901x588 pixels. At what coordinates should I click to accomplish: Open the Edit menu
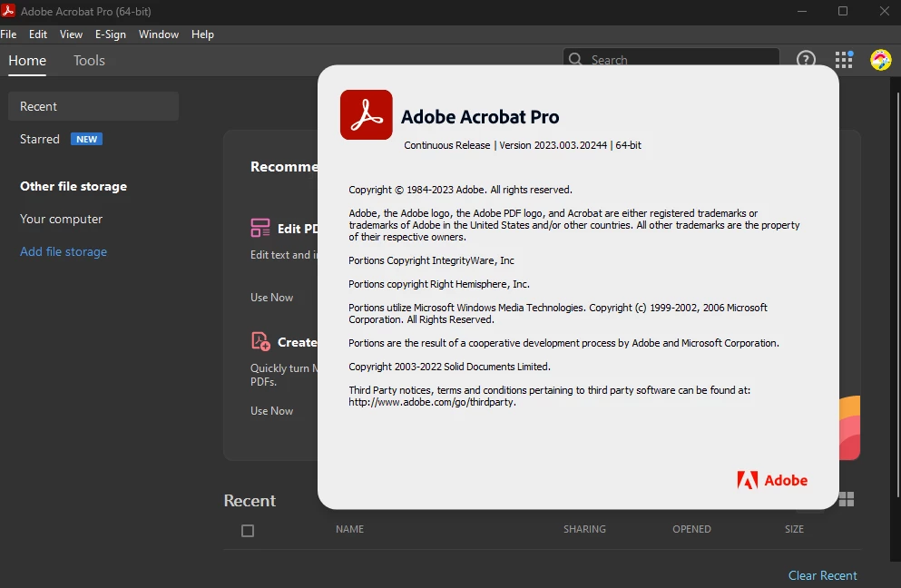pos(38,34)
